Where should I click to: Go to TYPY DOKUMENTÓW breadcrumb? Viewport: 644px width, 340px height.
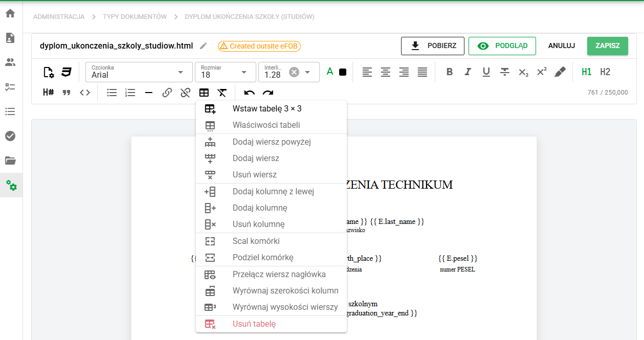135,17
